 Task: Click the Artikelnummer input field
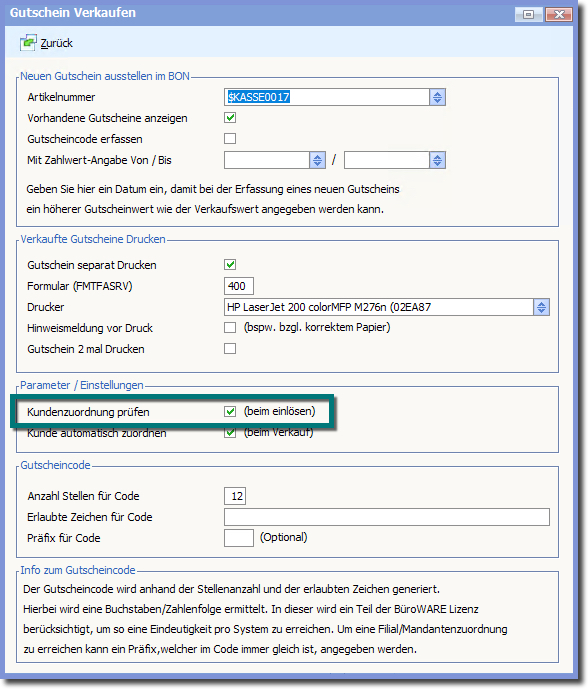coord(327,97)
